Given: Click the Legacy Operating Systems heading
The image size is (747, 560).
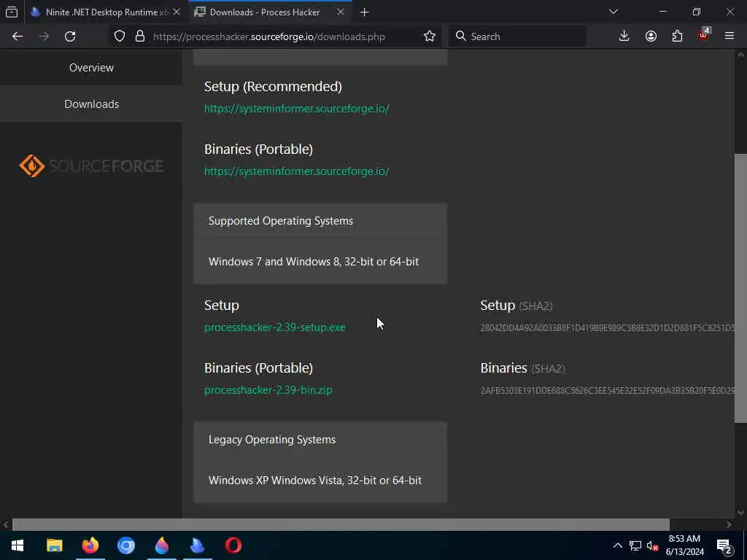Looking at the screenshot, I should [x=272, y=440].
